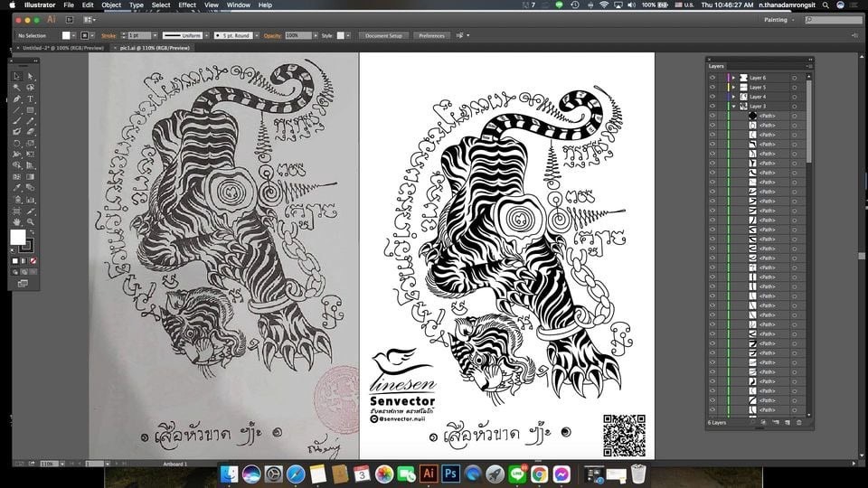Screen dimensions: 868x488
Task: Open the Select menu
Action: pos(161,5)
